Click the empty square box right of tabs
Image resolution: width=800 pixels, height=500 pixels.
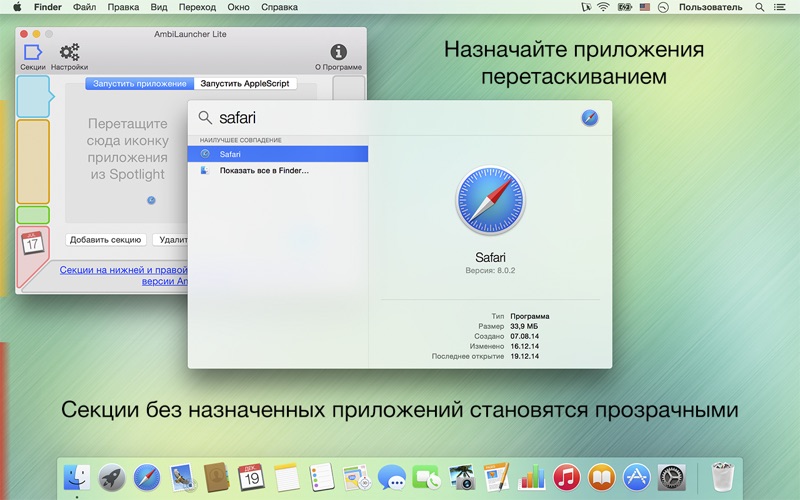349,88
